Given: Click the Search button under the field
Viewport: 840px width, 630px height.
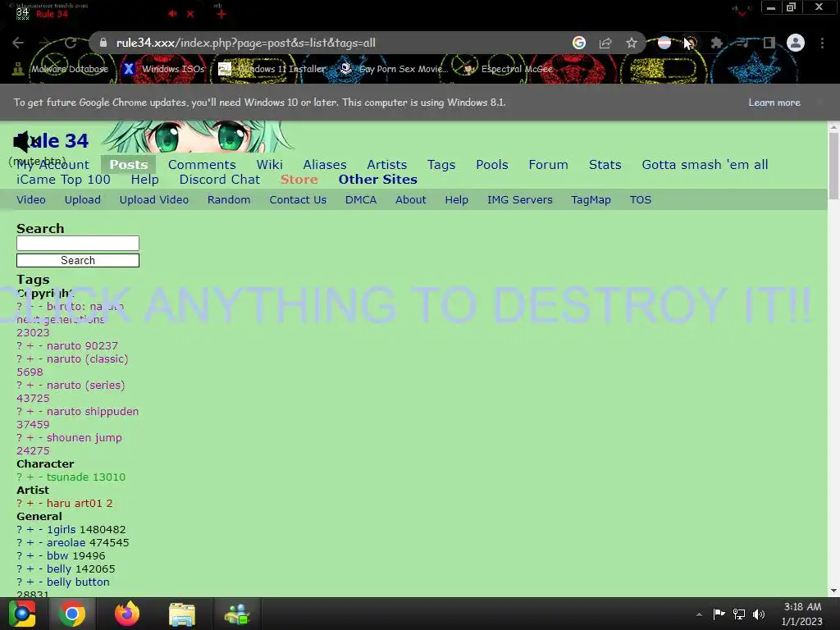Looking at the screenshot, I should click(x=78, y=260).
